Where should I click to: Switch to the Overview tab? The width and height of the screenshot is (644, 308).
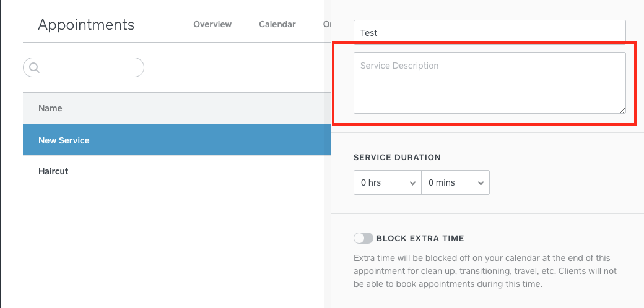click(x=212, y=25)
